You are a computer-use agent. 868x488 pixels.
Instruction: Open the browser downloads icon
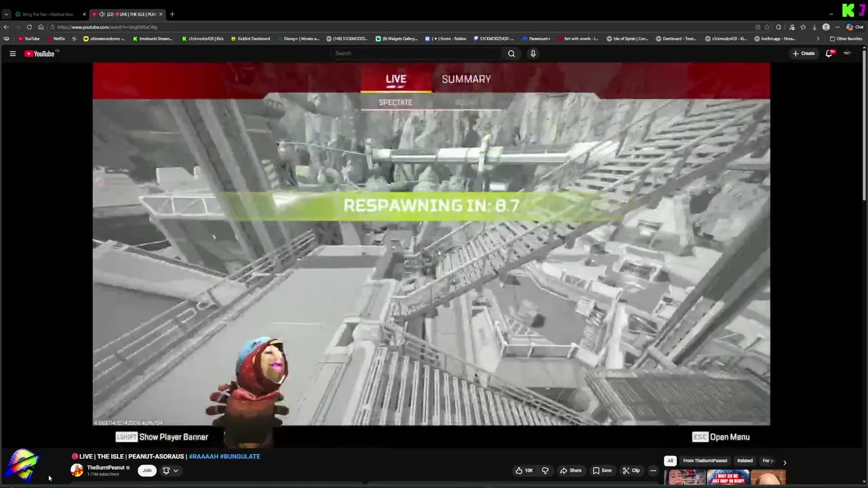pos(814,27)
